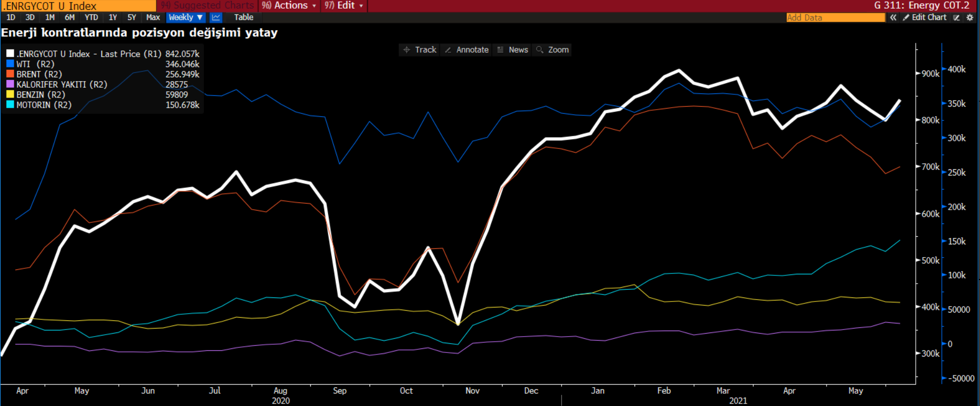
Task: Click the 256.949k BRENT value
Action: pos(182,74)
